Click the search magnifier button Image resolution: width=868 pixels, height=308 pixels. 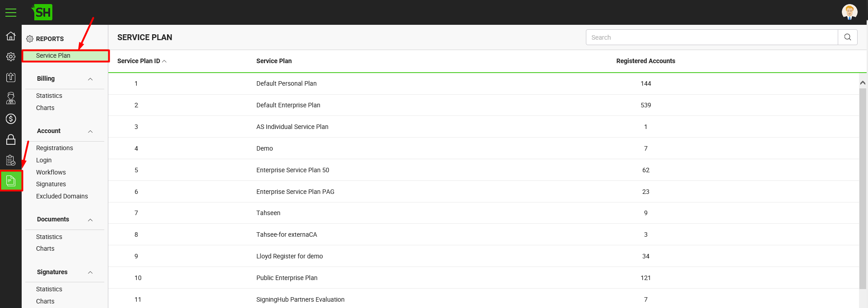point(847,37)
